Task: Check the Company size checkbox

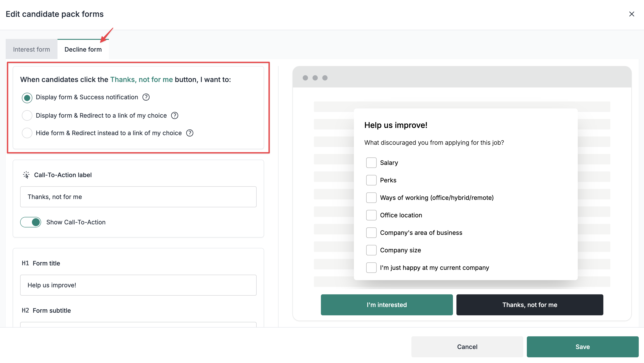Action: point(371,250)
